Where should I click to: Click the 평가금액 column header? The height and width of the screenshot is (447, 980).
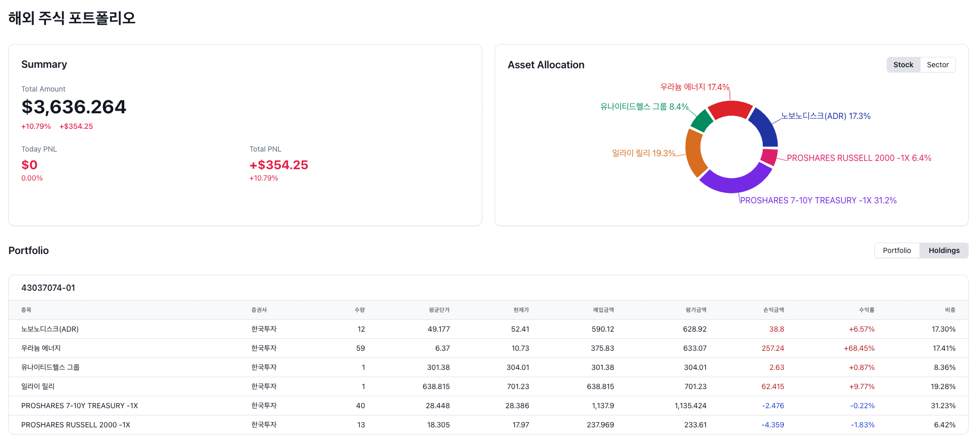(x=696, y=310)
